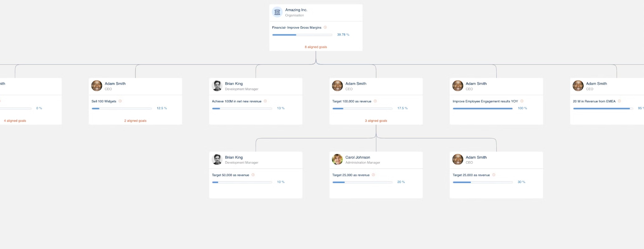644x249 pixels.
Task: Click info icon beside Target 50,000 as revenue
Action: (253, 175)
